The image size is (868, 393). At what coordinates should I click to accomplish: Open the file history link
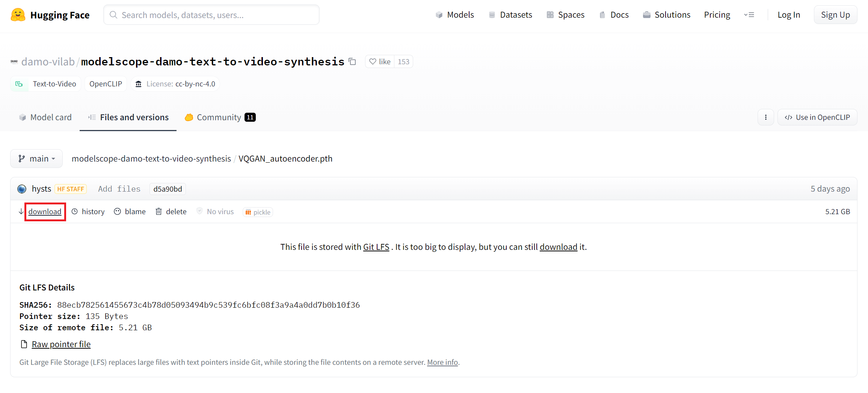click(93, 212)
